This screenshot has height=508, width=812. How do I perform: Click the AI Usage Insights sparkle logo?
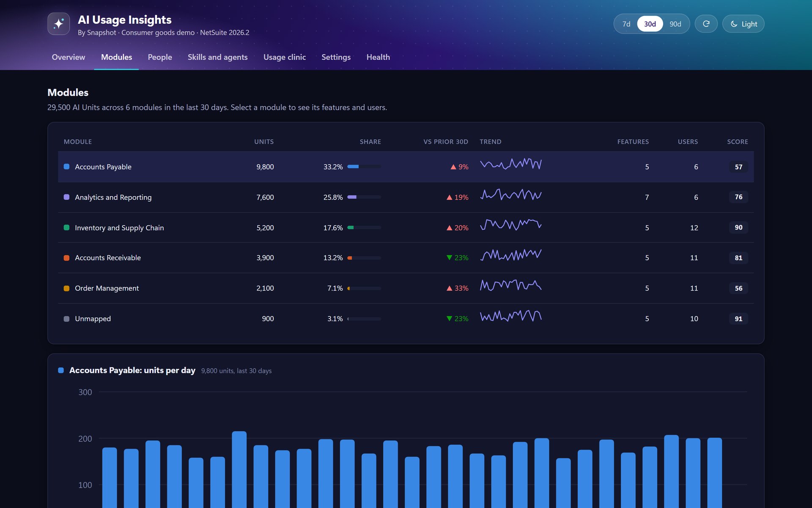tap(58, 24)
